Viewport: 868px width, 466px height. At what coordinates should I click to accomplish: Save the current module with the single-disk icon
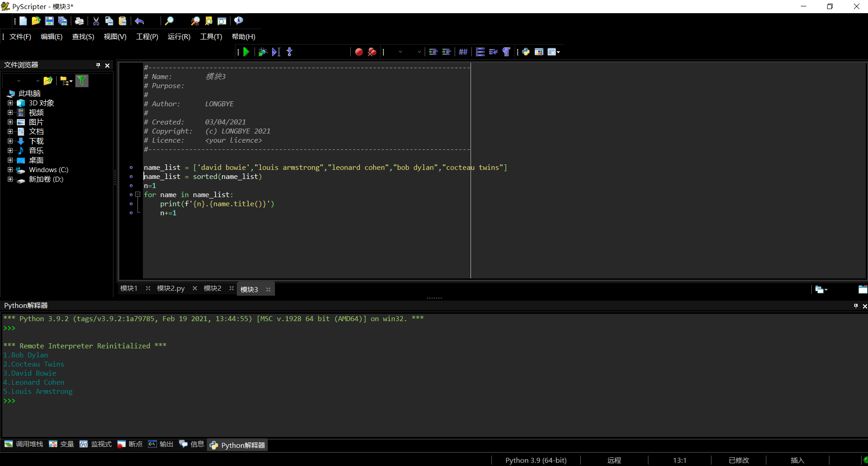point(49,21)
